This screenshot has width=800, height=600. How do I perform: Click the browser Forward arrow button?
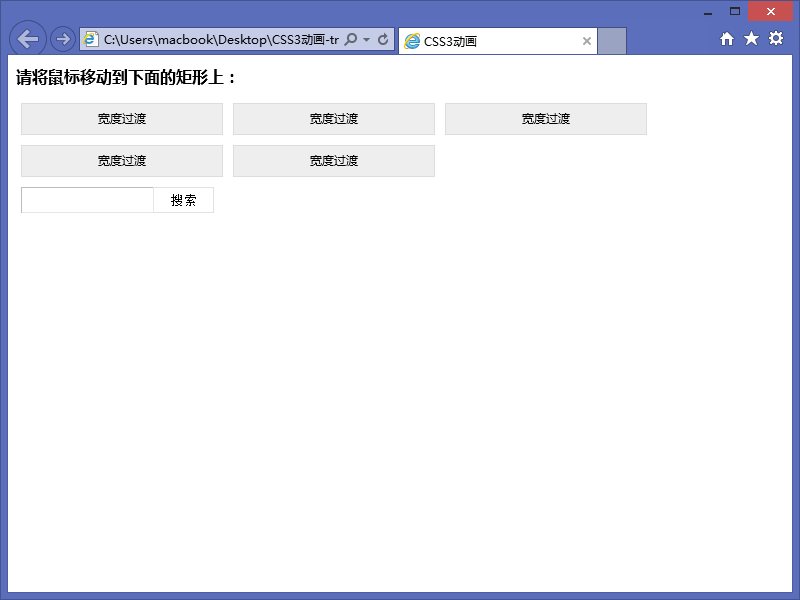click(x=63, y=39)
